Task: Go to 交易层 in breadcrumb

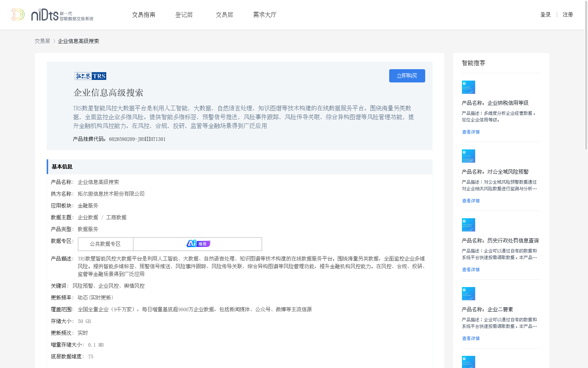Action: click(42, 41)
